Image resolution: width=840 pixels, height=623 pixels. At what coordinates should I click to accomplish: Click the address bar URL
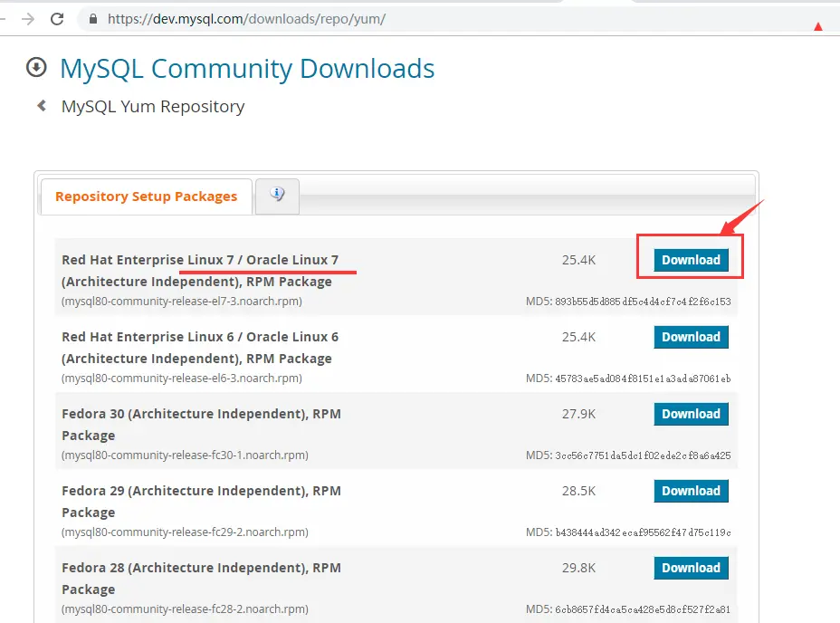click(246, 19)
